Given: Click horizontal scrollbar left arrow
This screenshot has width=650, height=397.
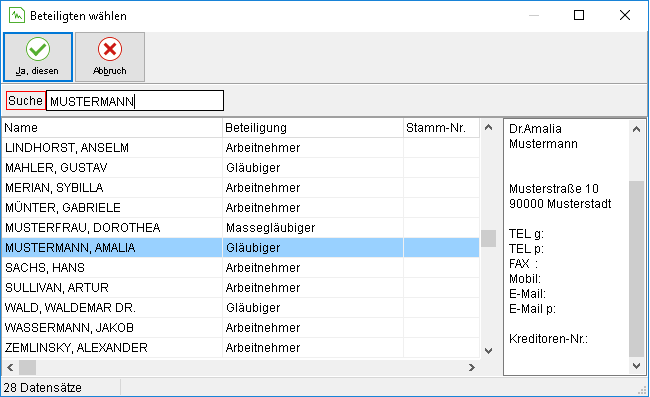Looking at the screenshot, I should pos(10,367).
